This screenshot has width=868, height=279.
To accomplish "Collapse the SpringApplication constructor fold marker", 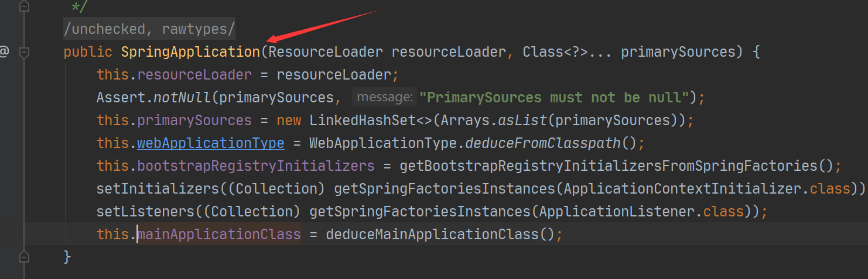I will (x=24, y=53).
